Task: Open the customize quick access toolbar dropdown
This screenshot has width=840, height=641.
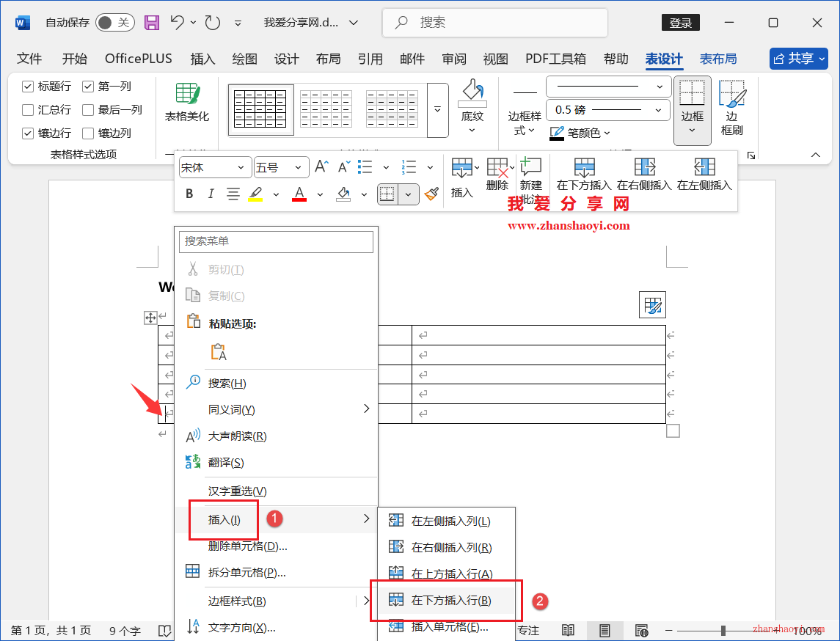Action: pyautogui.click(x=238, y=23)
